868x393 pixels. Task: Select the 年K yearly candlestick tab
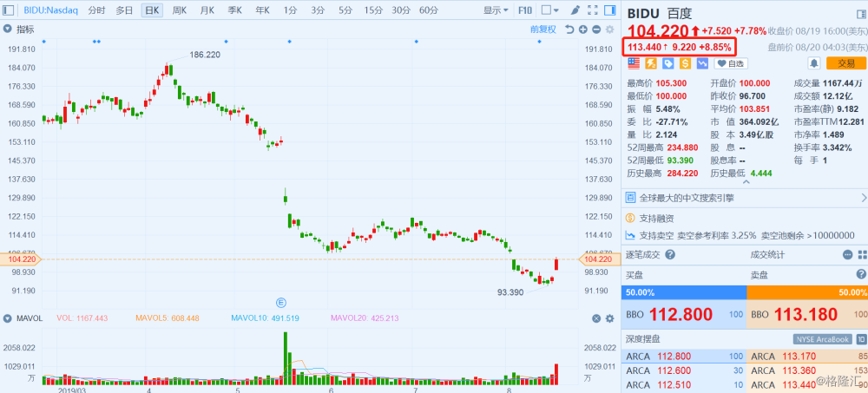click(262, 10)
